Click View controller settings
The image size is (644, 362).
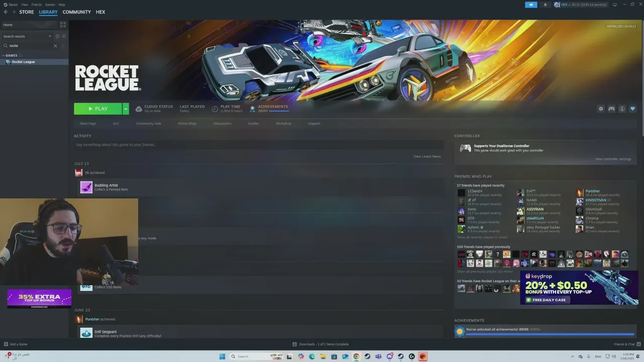point(613,159)
